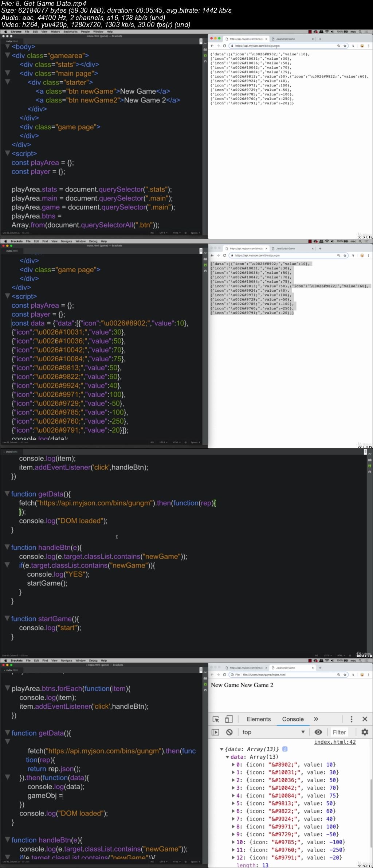The image size is (373, 868).
Task: Click the 'length: 13' console entry
Action: [x=252, y=865]
